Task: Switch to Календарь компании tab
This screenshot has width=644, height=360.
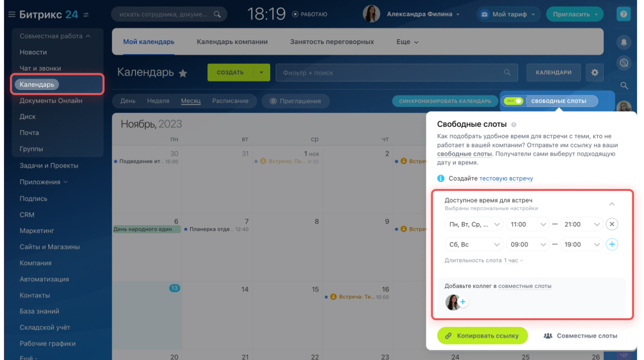Action: pos(232,42)
